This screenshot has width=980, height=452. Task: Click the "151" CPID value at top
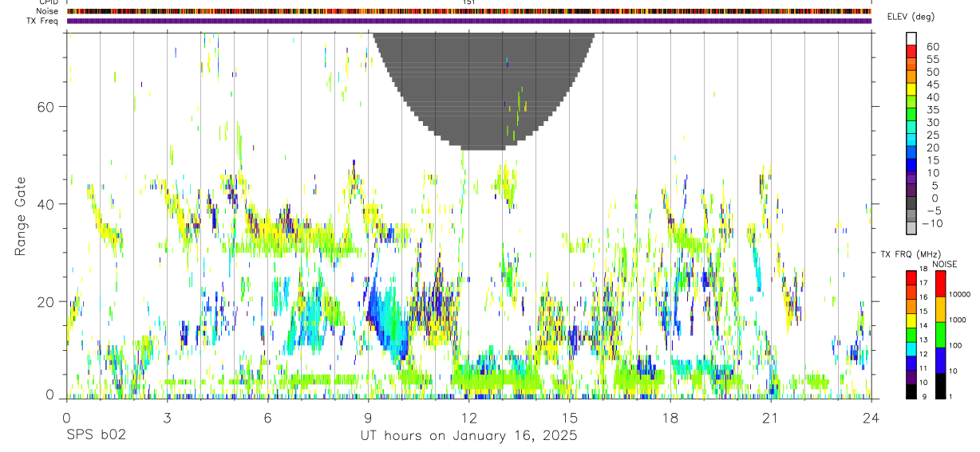tap(469, 2)
